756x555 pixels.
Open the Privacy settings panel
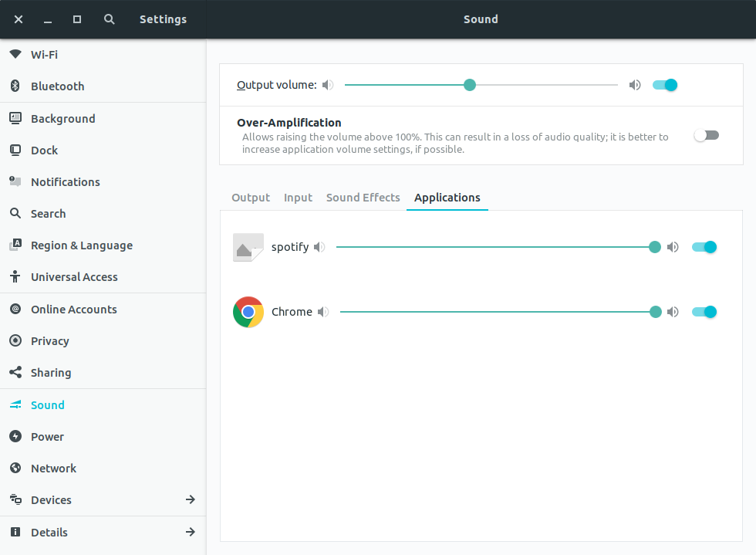coord(103,341)
